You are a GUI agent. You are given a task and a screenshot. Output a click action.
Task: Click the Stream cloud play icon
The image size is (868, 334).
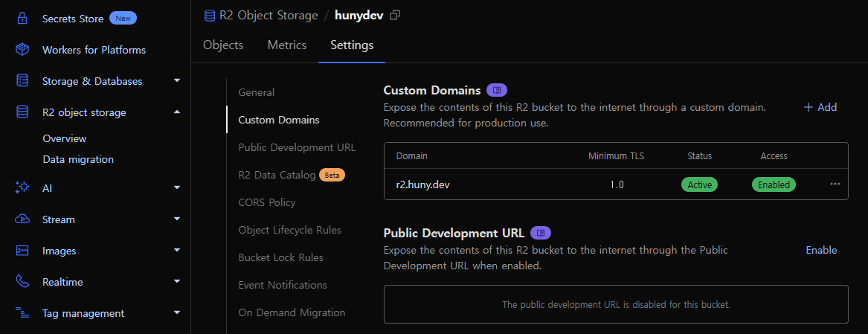tap(22, 219)
